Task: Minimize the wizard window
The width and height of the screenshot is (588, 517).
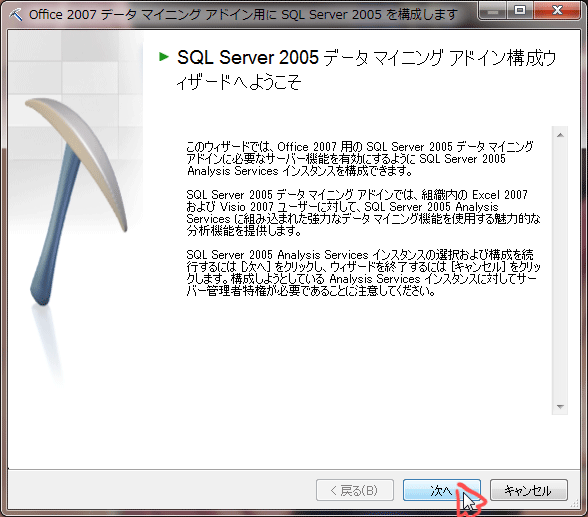Action: pos(493,10)
